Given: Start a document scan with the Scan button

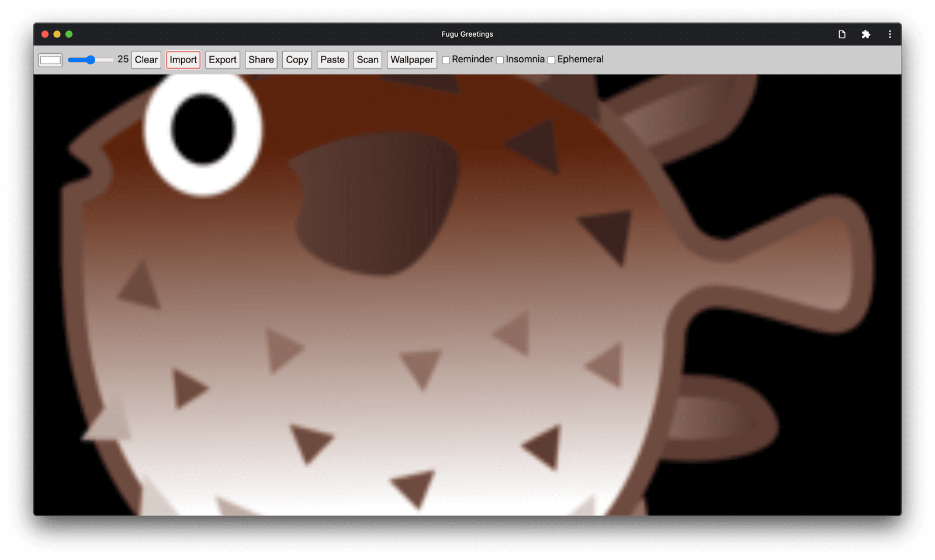Looking at the screenshot, I should (x=367, y=60).
